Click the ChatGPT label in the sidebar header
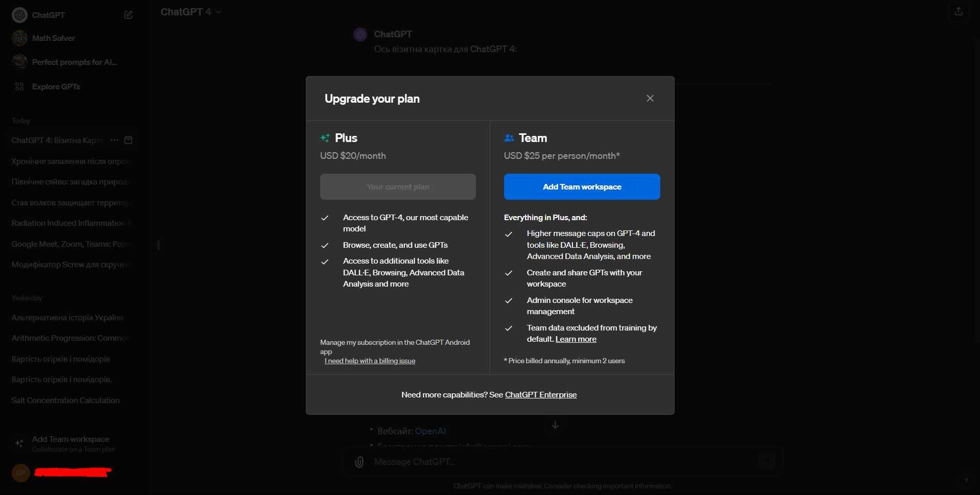The width and height of the screenshot is (980, 495). [48, 15]
